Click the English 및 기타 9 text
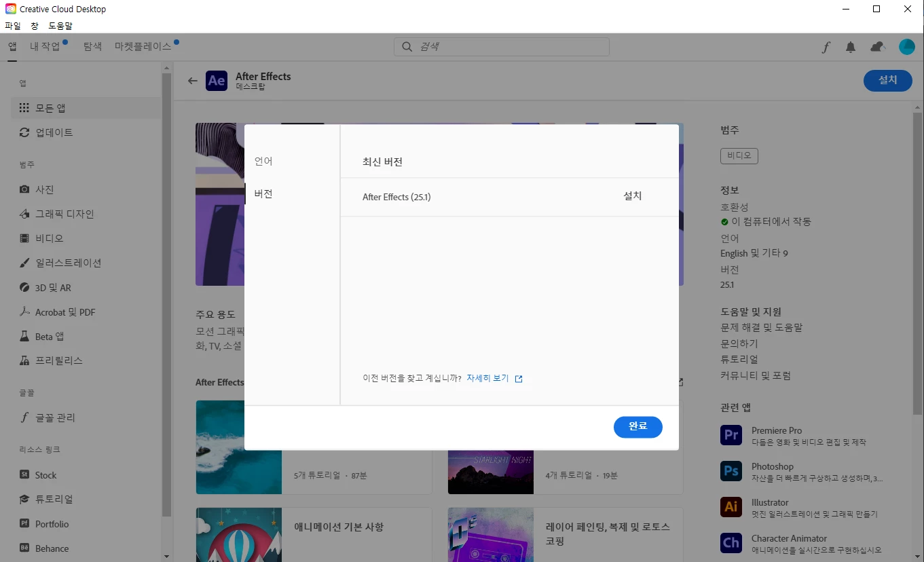The width and height of the screenshot is (924, 562). (x=754, y=253)
